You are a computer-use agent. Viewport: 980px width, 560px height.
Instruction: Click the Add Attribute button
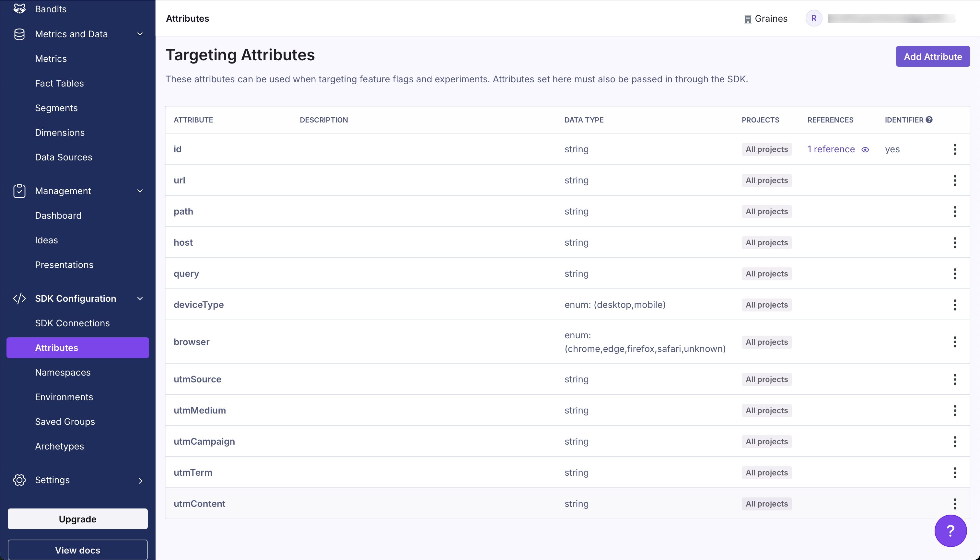coord(933,56)
